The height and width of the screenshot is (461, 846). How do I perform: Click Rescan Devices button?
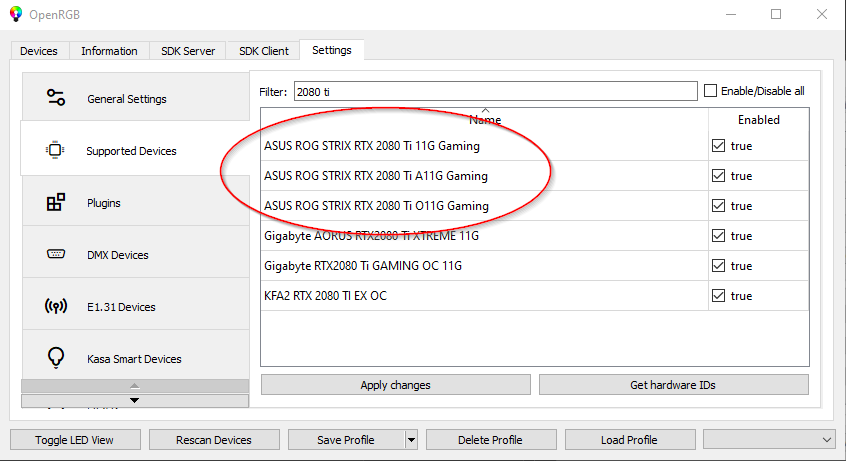point(214,440)
